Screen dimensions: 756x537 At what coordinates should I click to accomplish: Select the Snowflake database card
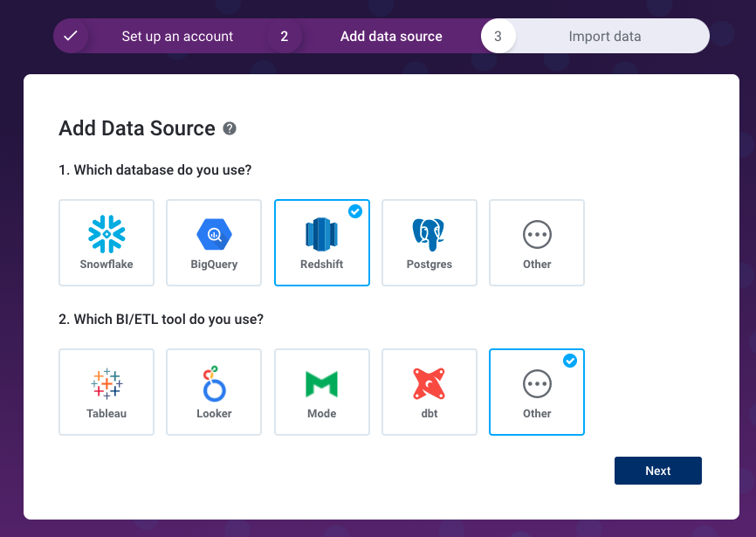(107, 243)
